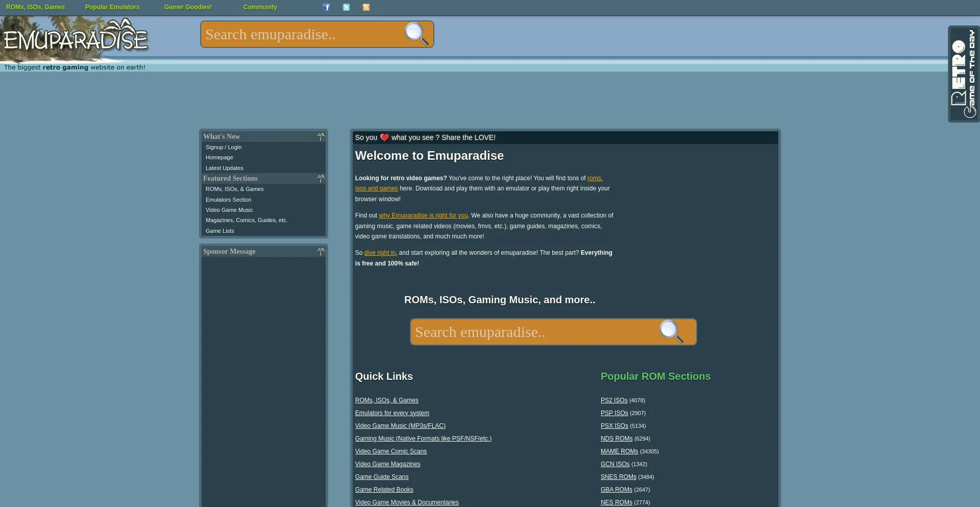This screenshot has height=507, width=980.
Task: Collapse the Featured Sections panel
Action: (x=321, y=178)
